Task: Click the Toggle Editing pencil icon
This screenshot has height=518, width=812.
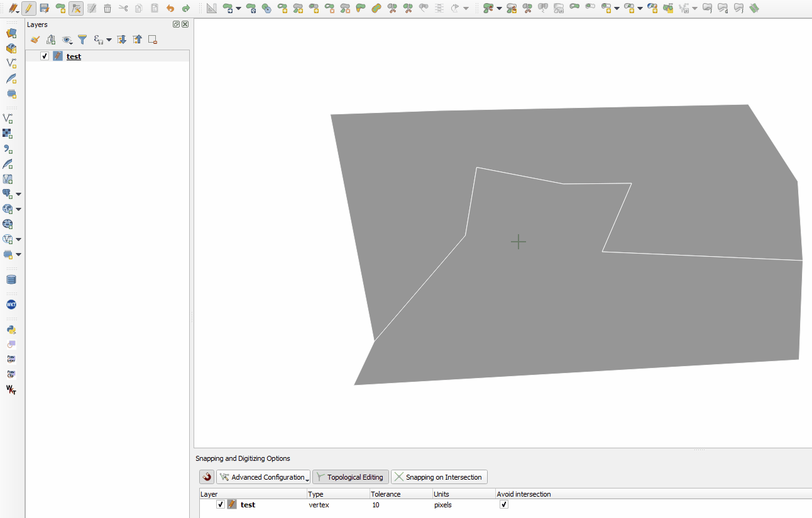Action: click(28, 8)
